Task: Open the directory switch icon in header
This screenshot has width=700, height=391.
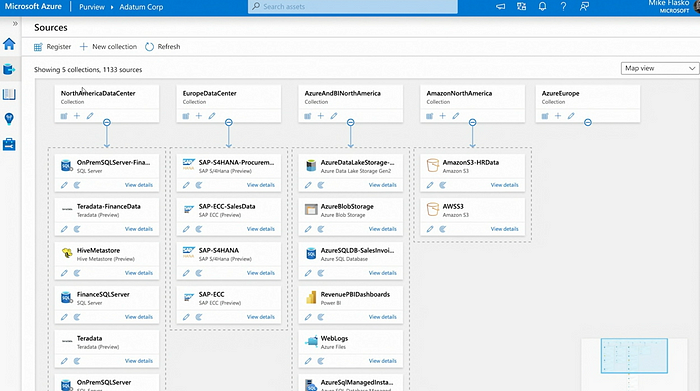Action: [x=521, y=6]
